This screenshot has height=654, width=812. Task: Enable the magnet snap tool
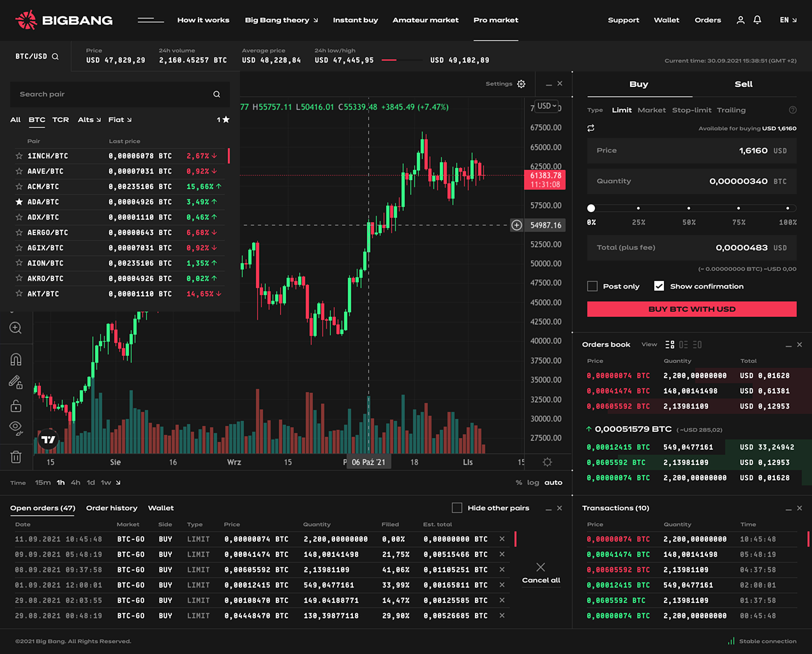point(16,359)
